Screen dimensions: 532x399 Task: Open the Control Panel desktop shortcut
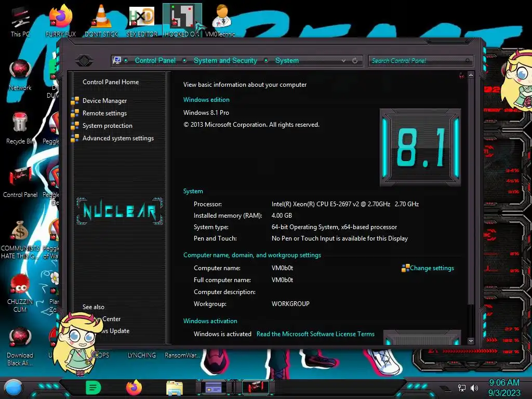(x=20, y=182)
